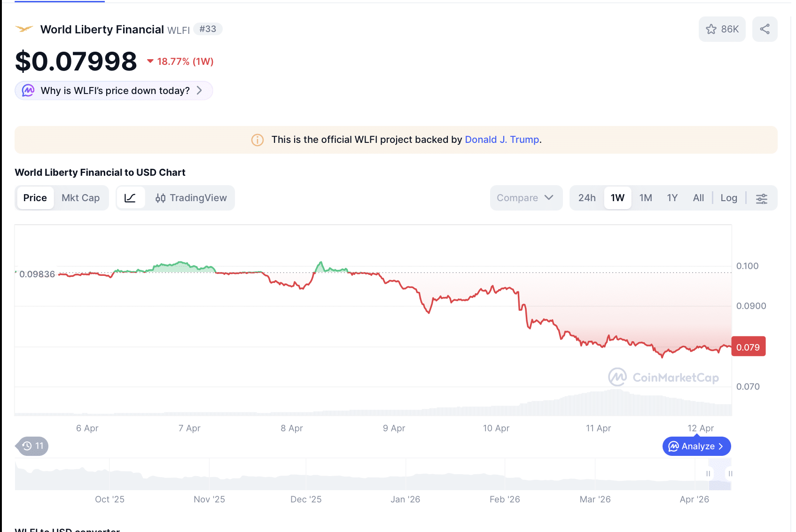Image resolution: width=796 pixels, height=532 pixels.
Task: Open the Analyze panel
Action: click(x=696, y=446)
